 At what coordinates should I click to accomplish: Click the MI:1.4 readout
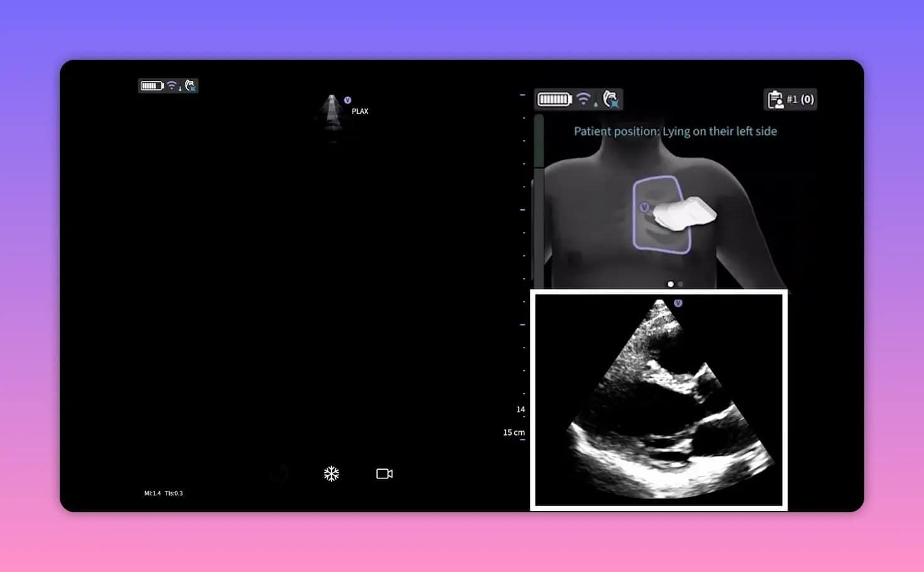click(153, 493)
